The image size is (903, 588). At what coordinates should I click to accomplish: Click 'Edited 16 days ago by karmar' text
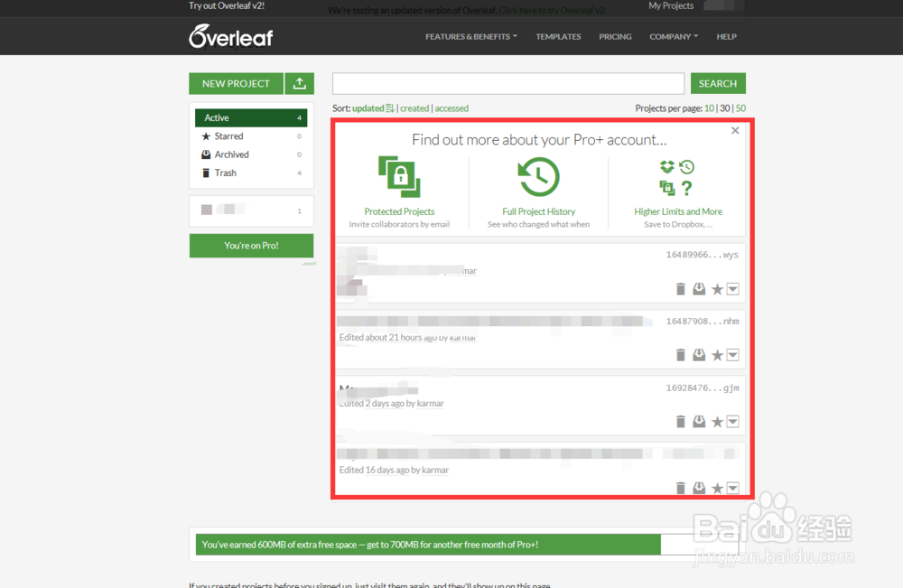[394, 470]
